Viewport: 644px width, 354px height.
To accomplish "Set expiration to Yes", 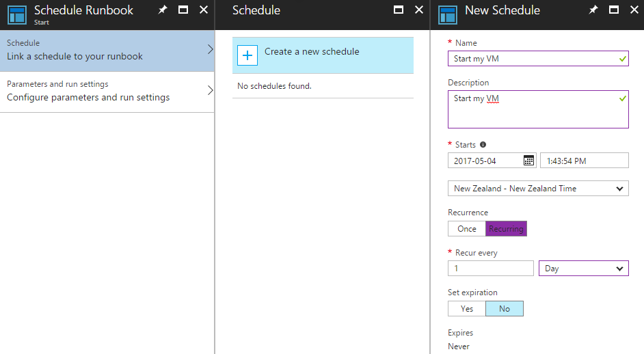I will click(466, 309).
